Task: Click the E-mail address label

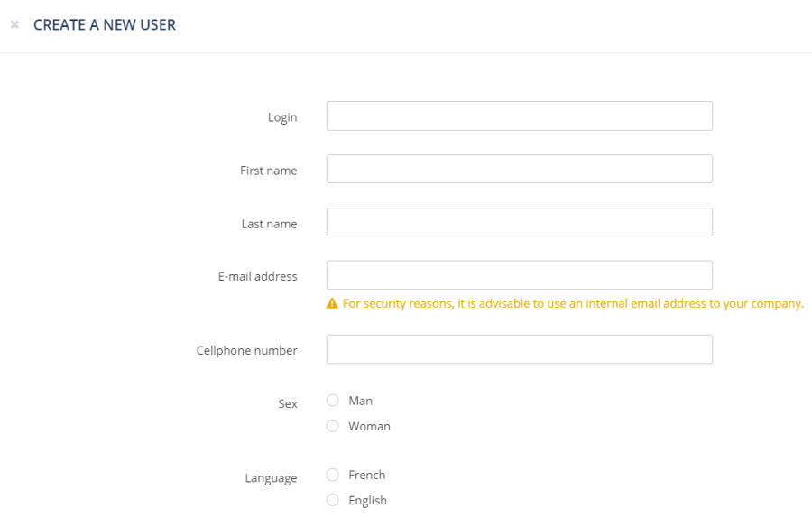Action: pyautogui.click(x=257, y=276)
